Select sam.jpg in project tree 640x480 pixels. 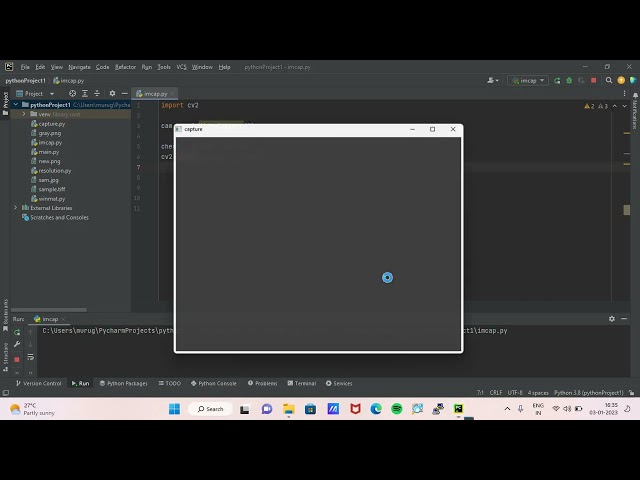click(49, 180)
